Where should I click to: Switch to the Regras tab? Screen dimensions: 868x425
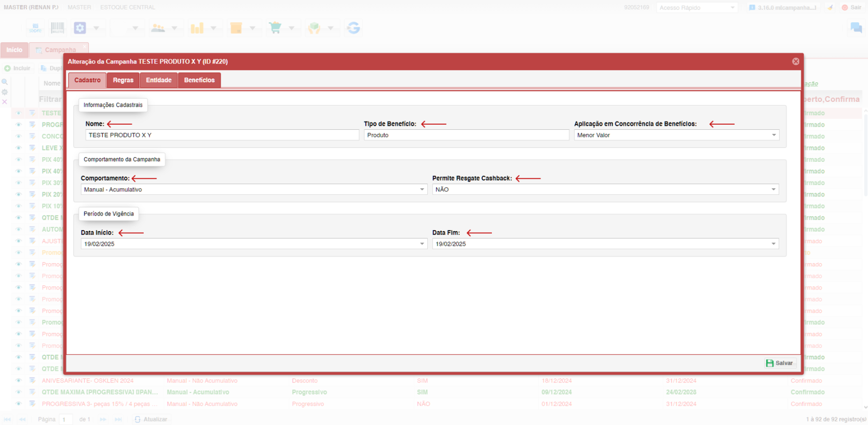[x=123, y=80]
